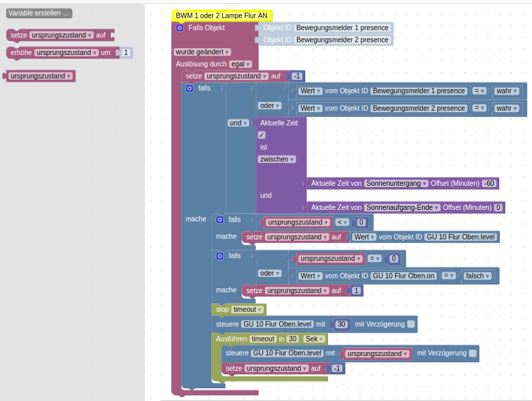Edit the number 1 in toolbox erhöhe block
Image resolution: width=532 pixels, height=401 pixels.
pos(126,52)
